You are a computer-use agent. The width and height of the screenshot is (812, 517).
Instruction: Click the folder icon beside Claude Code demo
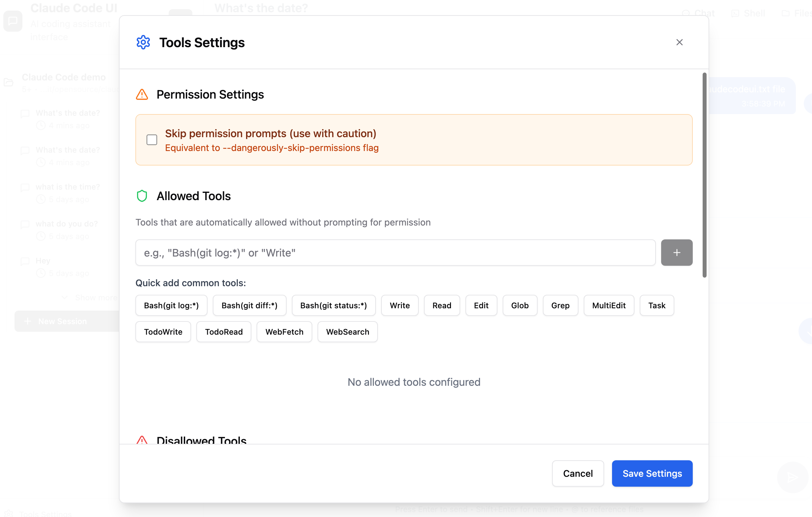pyautogui.click(x=8, y=83)
